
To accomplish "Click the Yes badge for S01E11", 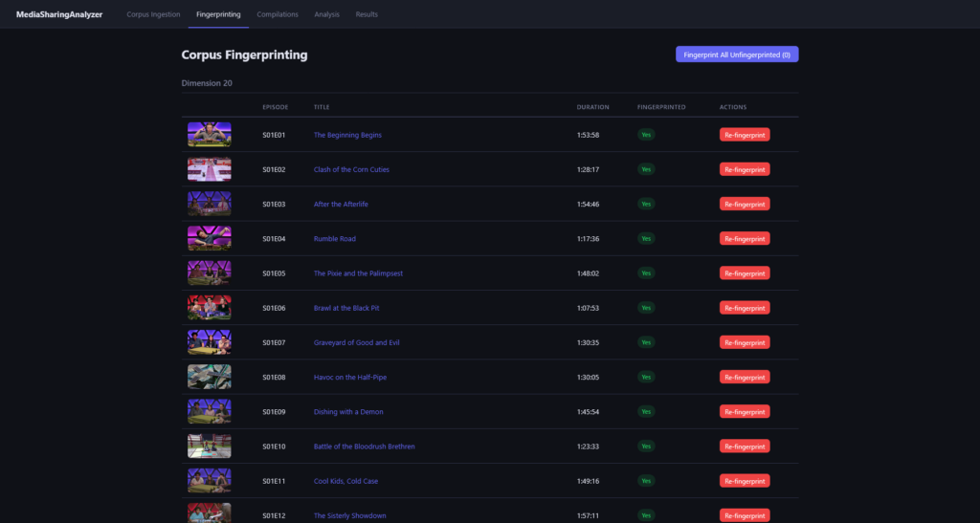I will coord(646,481).
